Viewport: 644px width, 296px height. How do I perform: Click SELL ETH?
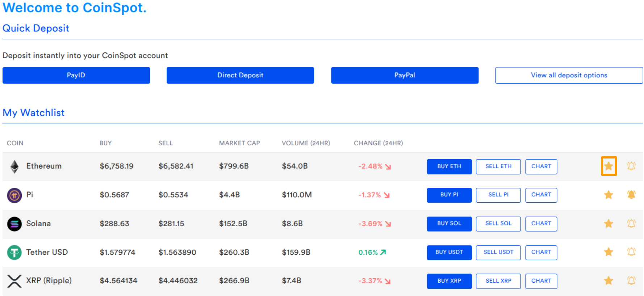click(498, 166)
